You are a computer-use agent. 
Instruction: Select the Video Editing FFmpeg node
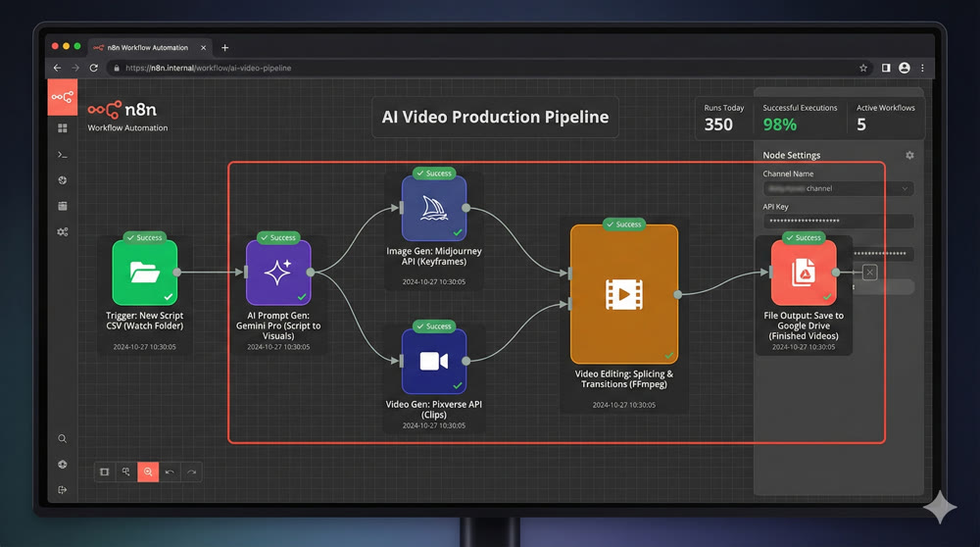pyautogui.click(x=624, y=294)
